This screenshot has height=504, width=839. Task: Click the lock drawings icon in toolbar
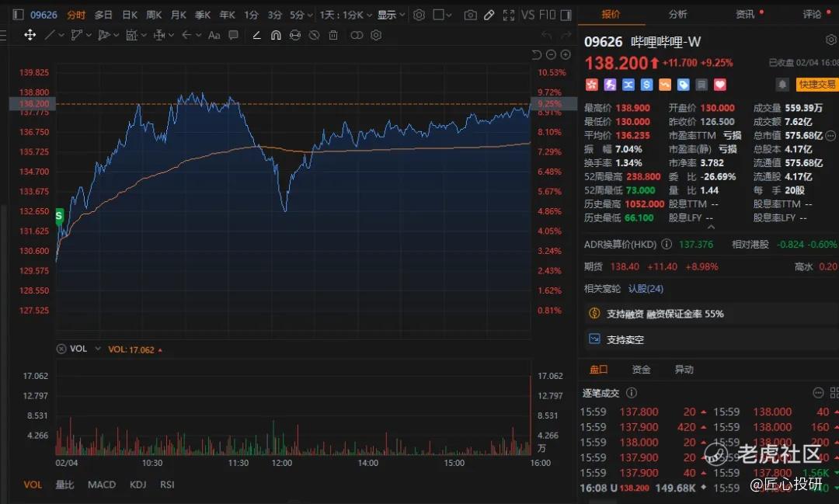(x=295, y=35)
